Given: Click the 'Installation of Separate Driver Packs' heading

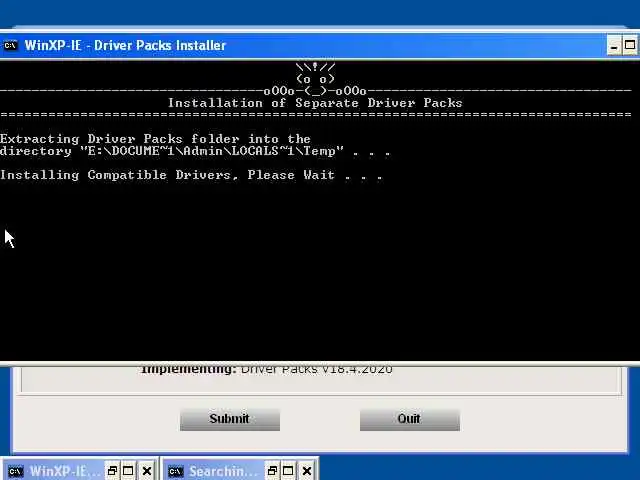Looking at the screenshot, I should pyautogui.click(x=315, y=103).
